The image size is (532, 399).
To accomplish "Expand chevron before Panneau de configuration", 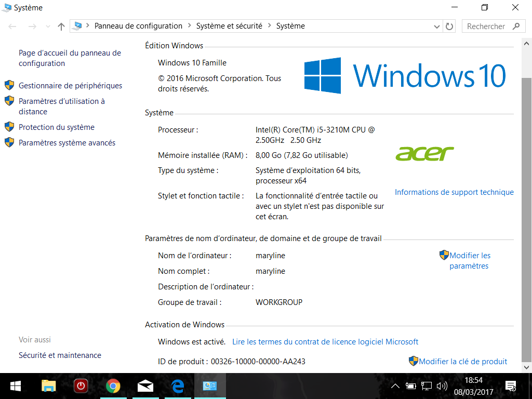I will click(x=88, y=26).
